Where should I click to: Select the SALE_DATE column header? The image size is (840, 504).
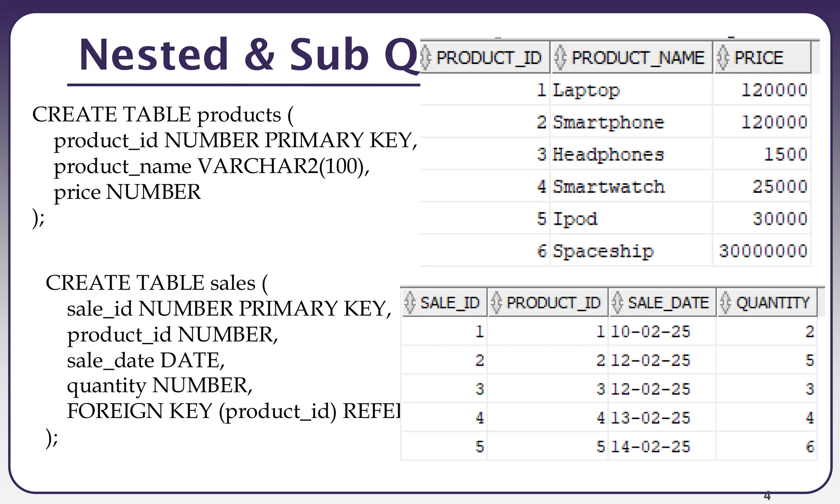662,303
